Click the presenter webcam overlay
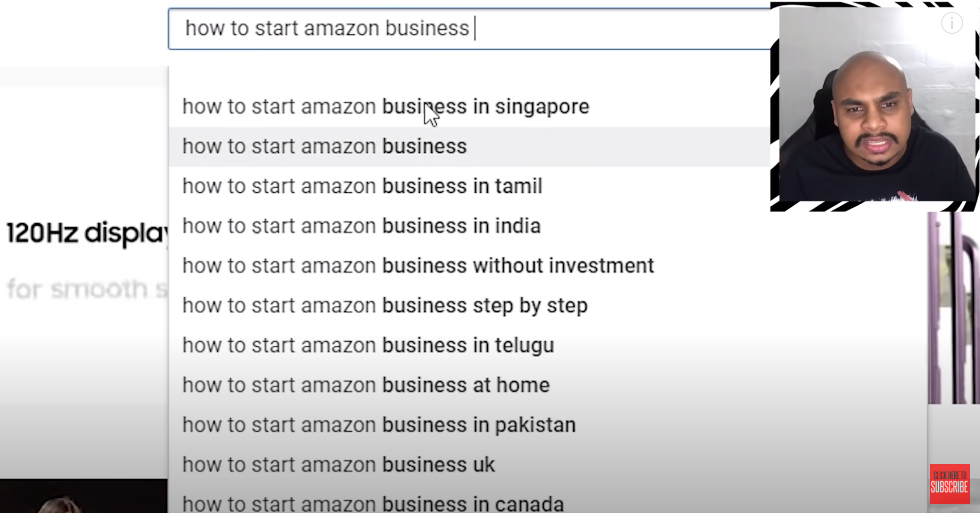The image size is (980, 513). (x=876, y=105)
